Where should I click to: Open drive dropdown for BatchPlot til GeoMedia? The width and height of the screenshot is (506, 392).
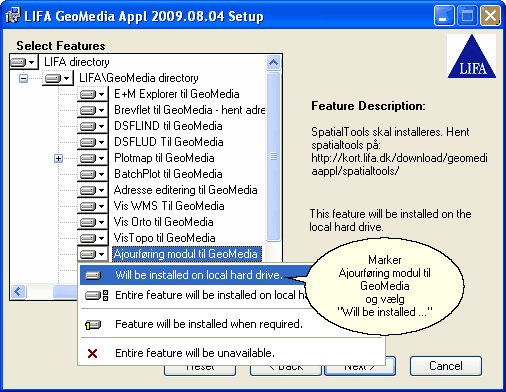coord(93,174)
